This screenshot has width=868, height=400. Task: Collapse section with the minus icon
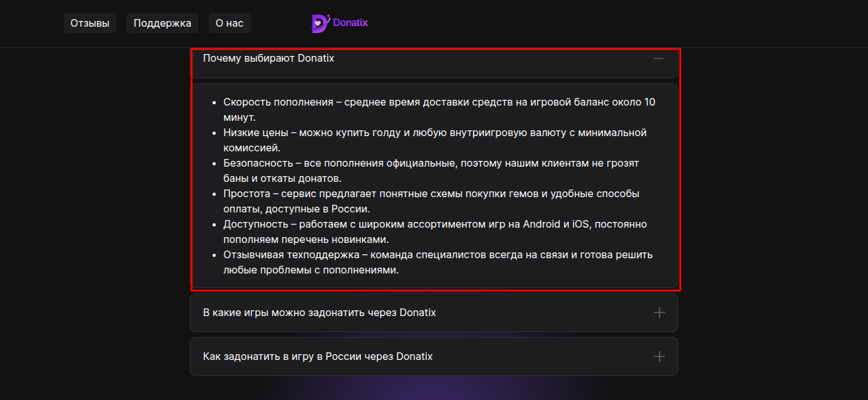coord(659,59)
